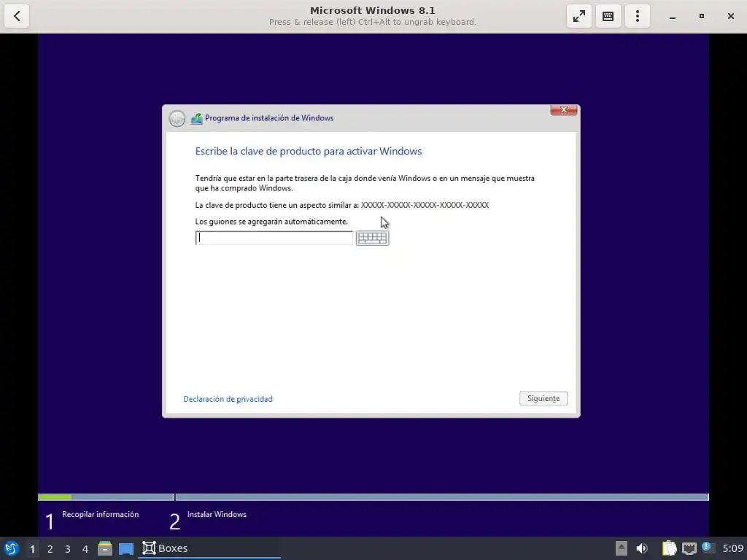Click the 5:09 taskbar clock
Viewport: 747px width, 560px height.
(732, 548)
